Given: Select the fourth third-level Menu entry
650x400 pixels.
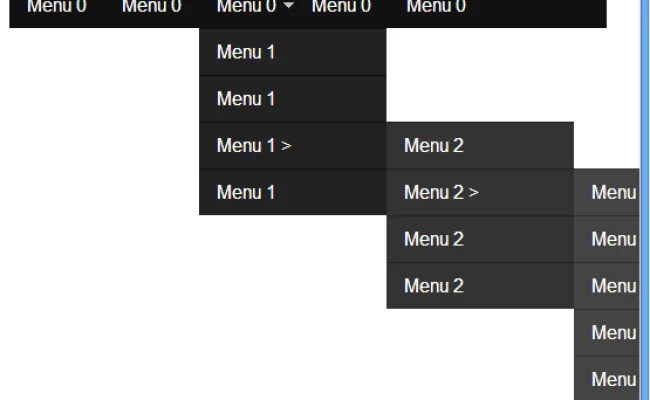Looking at the screenshot, I should (607, 332).
